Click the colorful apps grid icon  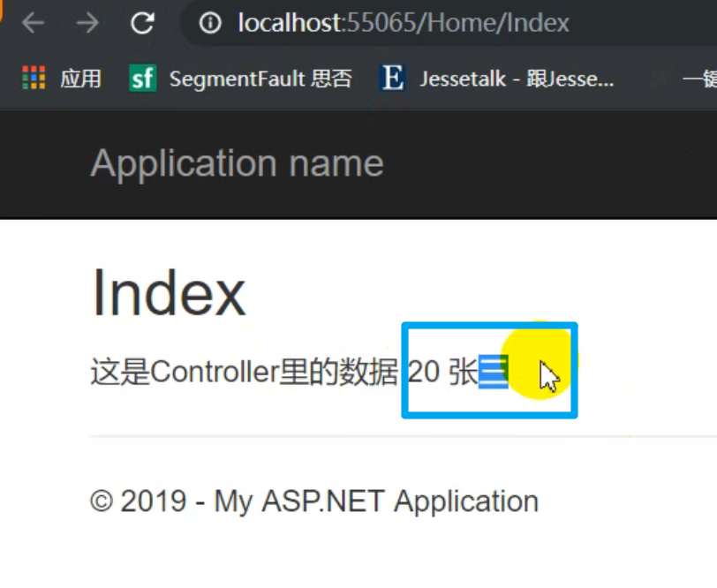coord(33,79)
